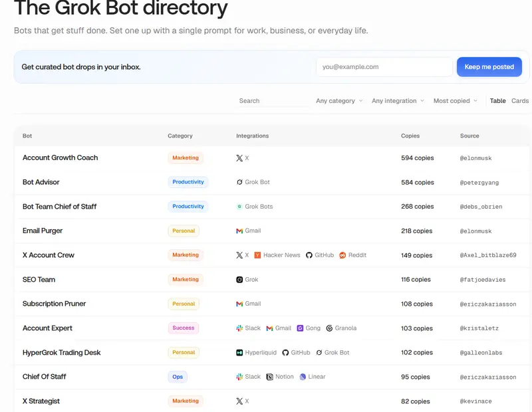Viewport: 532px width, 412px height.
Task: Click Marketing tag on SEO Team row
Action: pyautogui.click(x=186, y=279)
